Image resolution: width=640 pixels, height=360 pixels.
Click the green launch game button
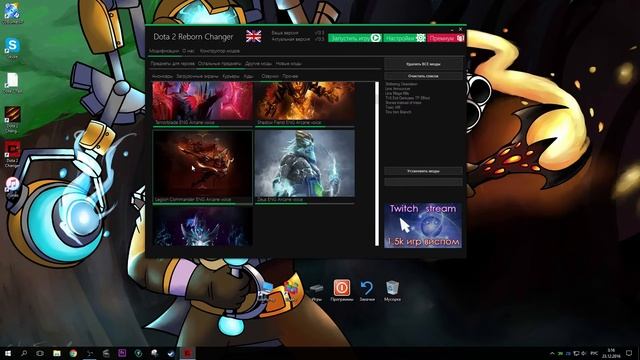tap(355, 38)
